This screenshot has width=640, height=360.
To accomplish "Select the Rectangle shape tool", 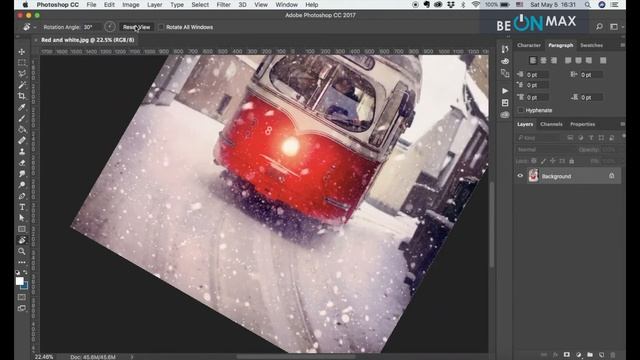I will pos(22,229).
